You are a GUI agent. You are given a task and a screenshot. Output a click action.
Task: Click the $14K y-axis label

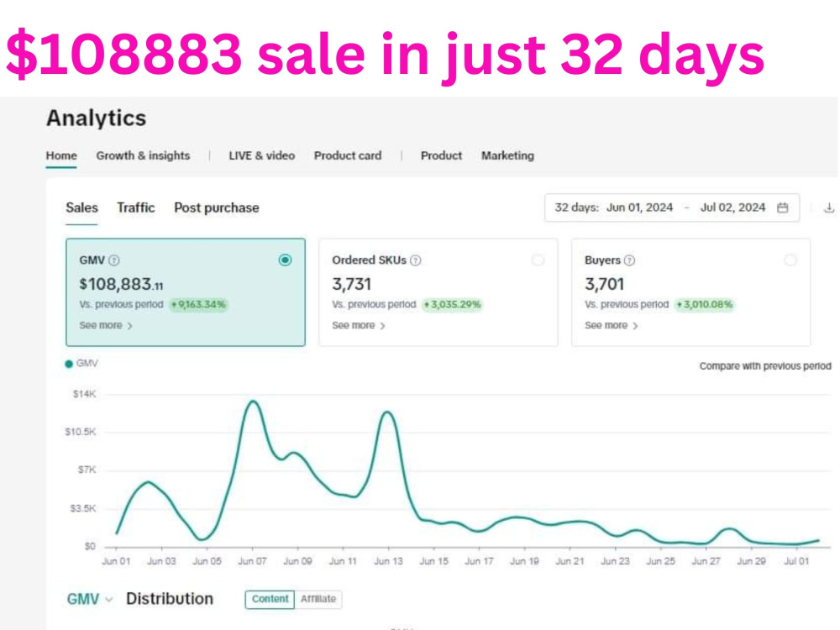84,394
